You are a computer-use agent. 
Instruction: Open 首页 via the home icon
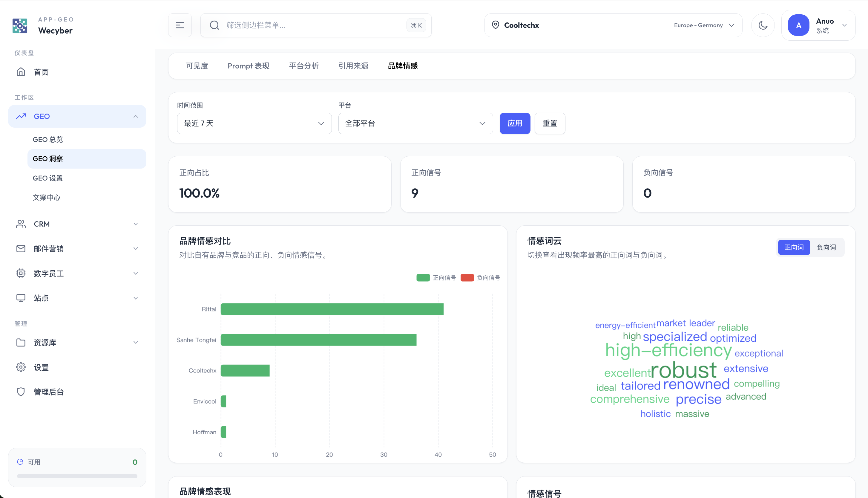click(21, 72)
